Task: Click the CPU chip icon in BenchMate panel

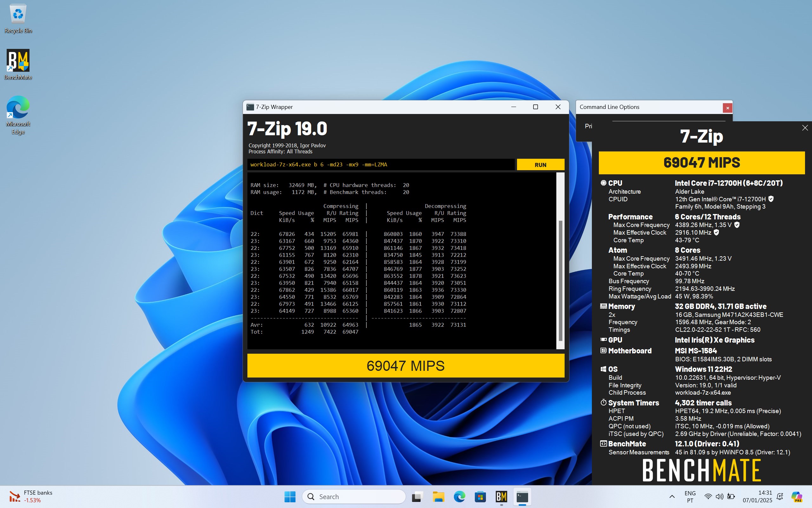Action: (603, 183)
